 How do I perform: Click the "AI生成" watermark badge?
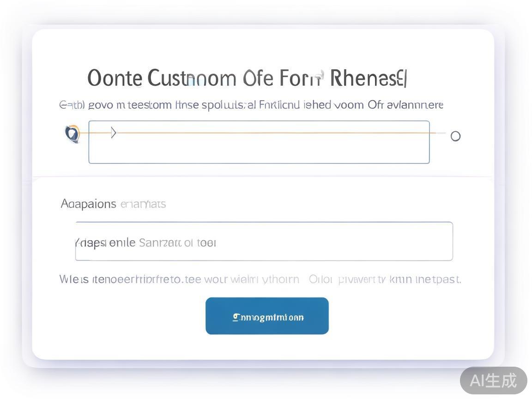coord(493,381)
